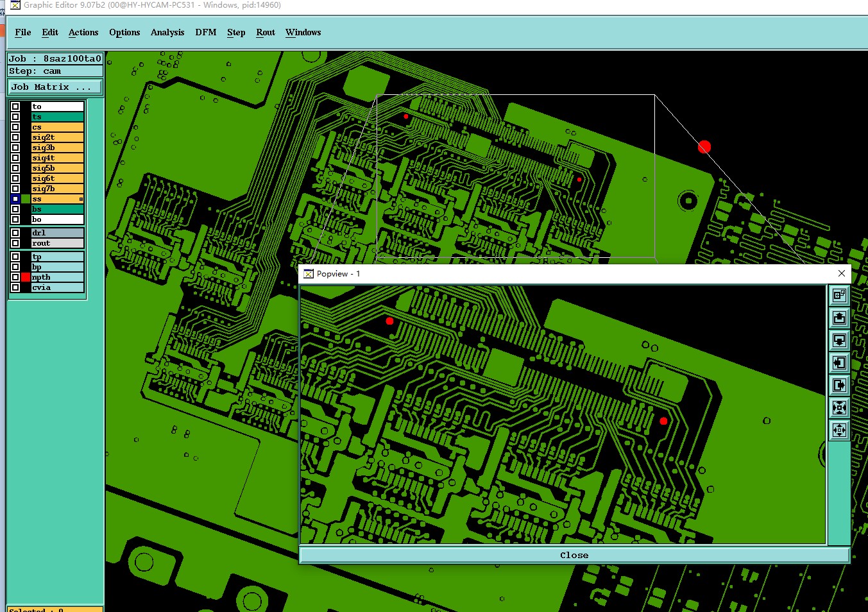868x612 pixels.
Task: Click the Job name 8saz100ta0 field
Action: 55,58
